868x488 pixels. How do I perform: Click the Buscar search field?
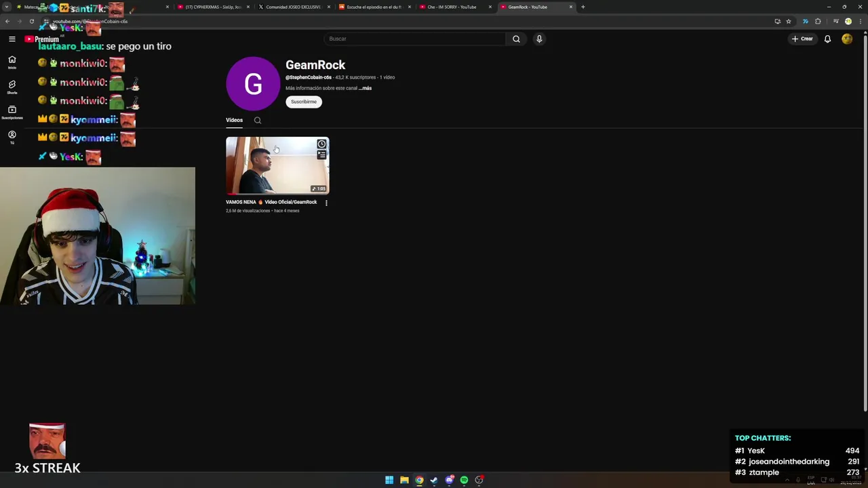click(x=414, y=39)
